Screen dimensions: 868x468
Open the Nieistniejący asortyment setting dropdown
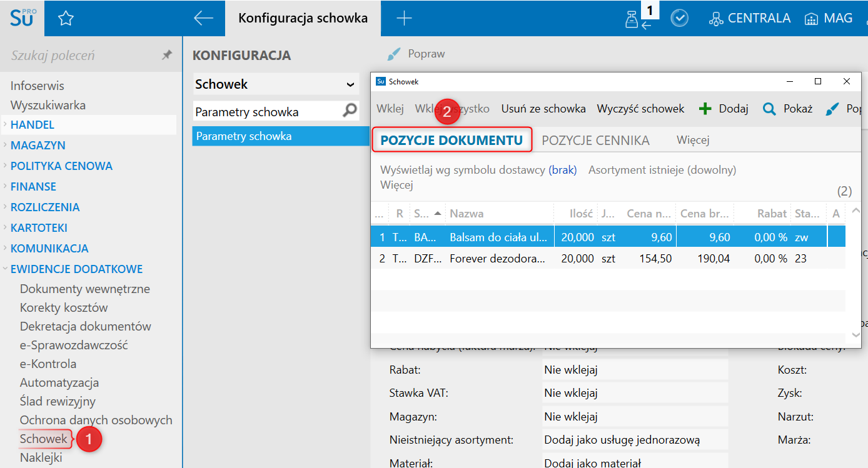635,440
